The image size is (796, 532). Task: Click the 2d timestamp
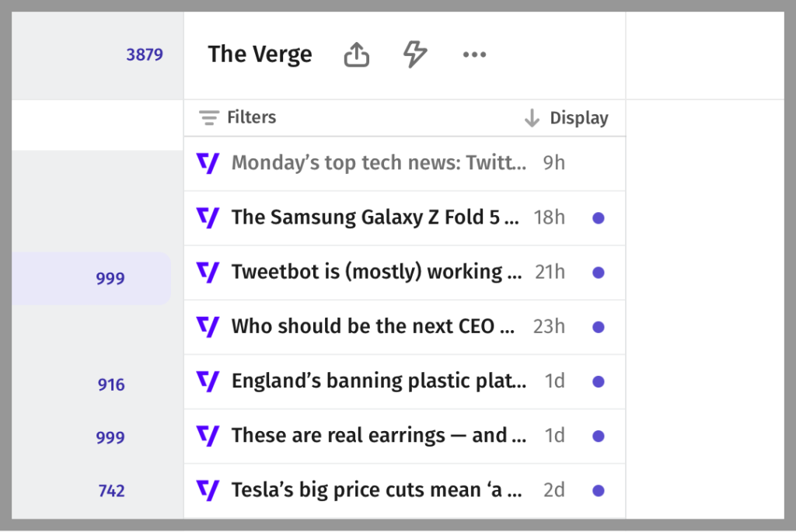(553, 490)
